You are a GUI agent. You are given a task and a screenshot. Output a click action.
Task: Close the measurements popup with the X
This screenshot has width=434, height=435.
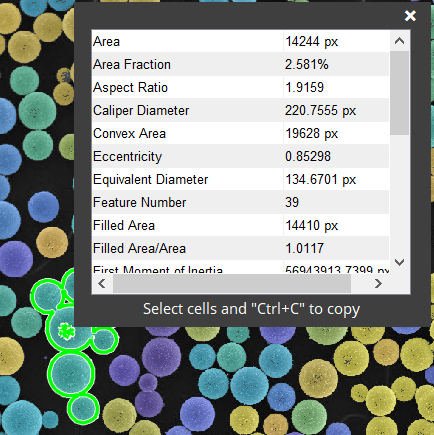(410, 16)
